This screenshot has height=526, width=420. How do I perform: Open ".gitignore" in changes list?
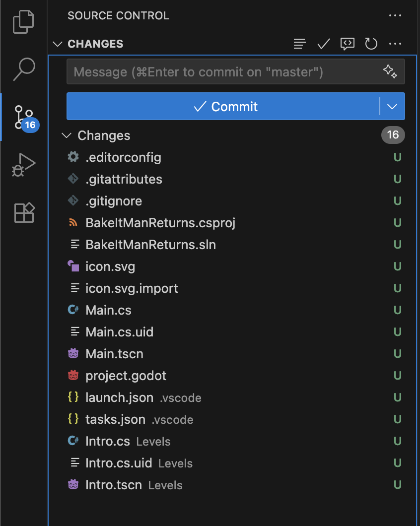(x=114, y=201)
